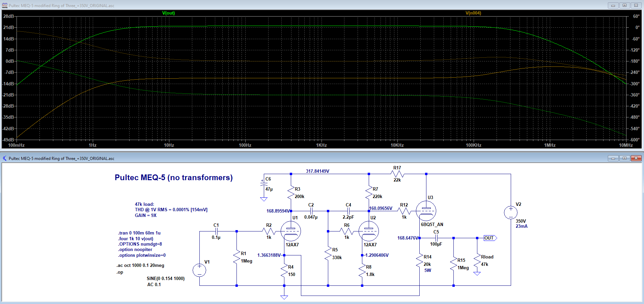
Task: Click the 1.2906406V node voltage label
Action: click(376, 255)
